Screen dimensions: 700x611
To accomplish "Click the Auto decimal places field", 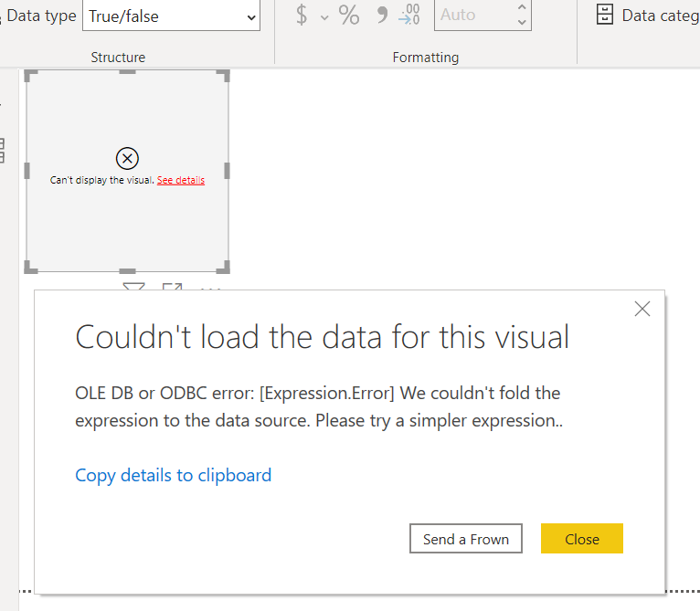I will (x=475, y=16).
